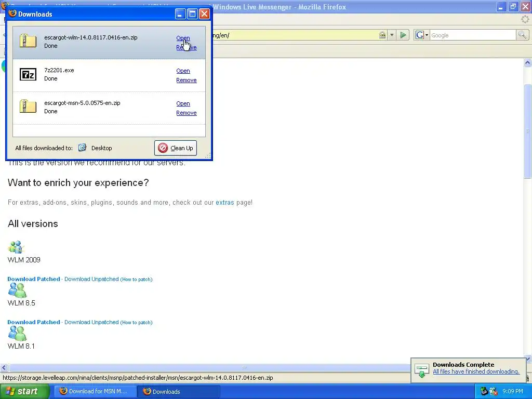Focus the Google search field

(x=473, y=35)
